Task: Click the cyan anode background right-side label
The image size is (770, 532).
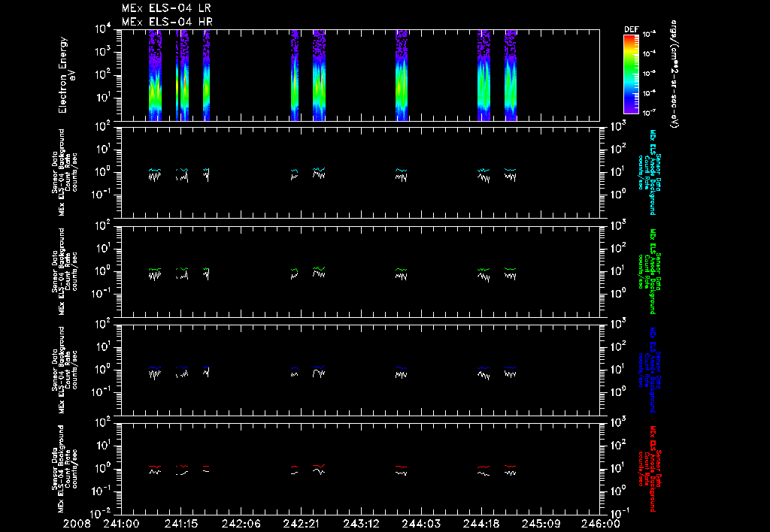Action: [650, 172]
